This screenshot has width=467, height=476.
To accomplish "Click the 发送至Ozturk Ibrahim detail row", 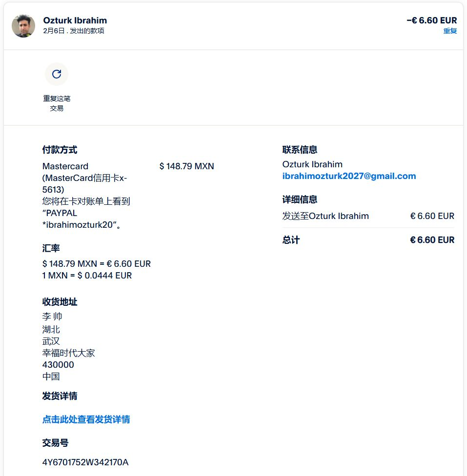I will (368, 216).
